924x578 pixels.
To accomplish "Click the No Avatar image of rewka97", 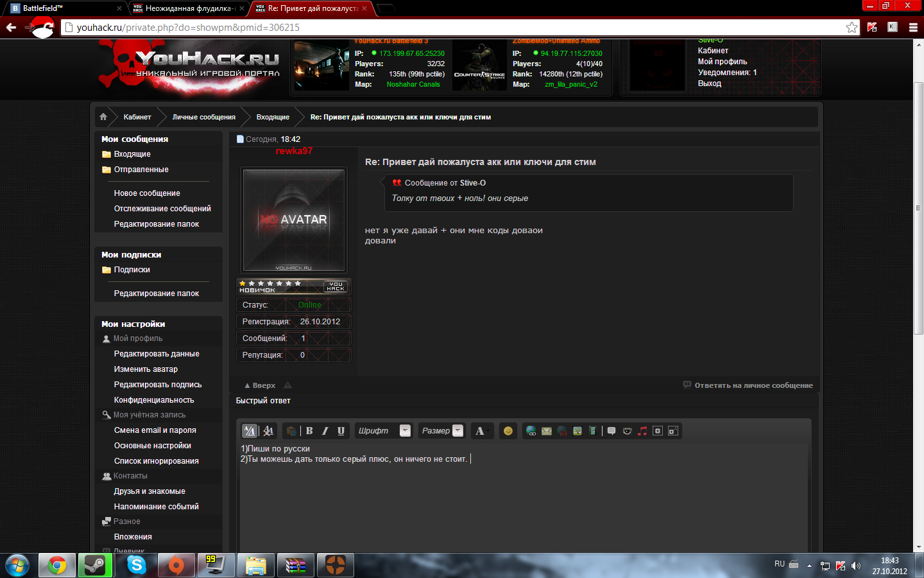I will [x=294, y=220].
